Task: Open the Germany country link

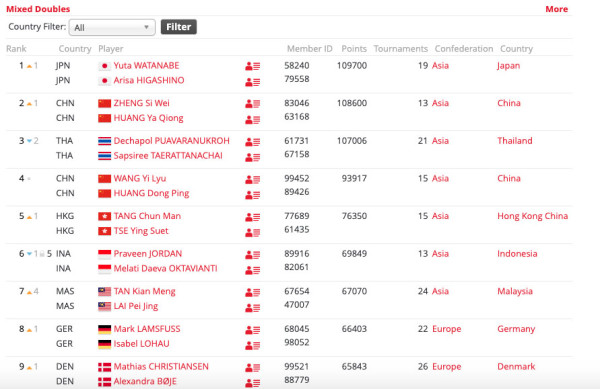Action: (516, 329)
